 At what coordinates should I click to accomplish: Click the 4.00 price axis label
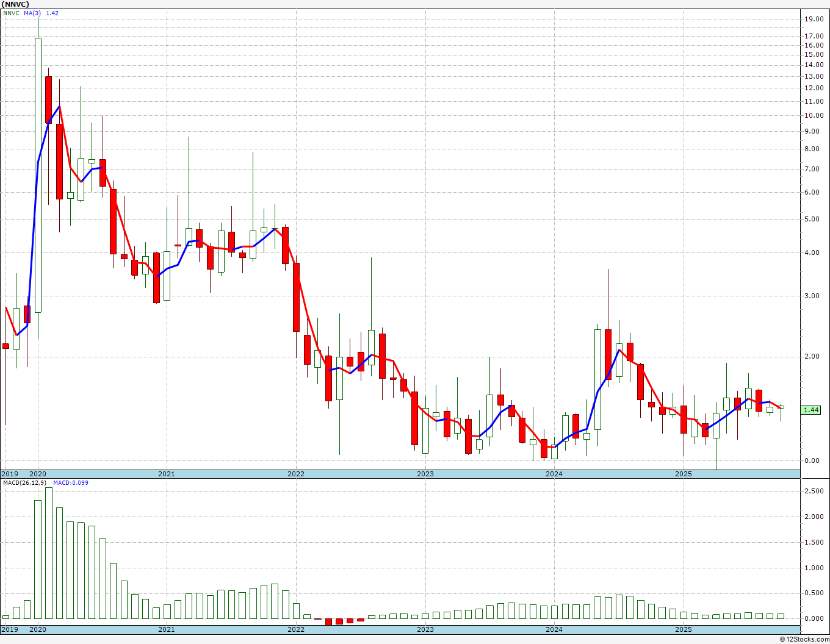(812, 253)
